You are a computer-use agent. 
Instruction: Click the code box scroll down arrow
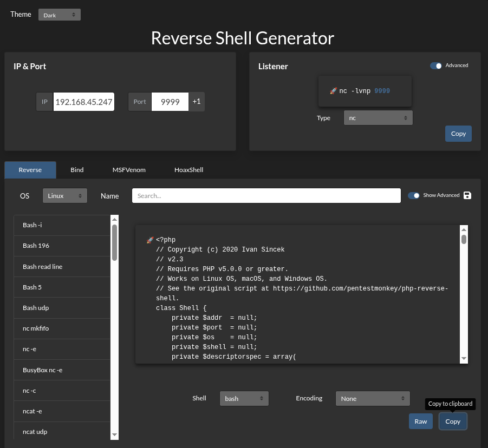(x=464, y=359)
